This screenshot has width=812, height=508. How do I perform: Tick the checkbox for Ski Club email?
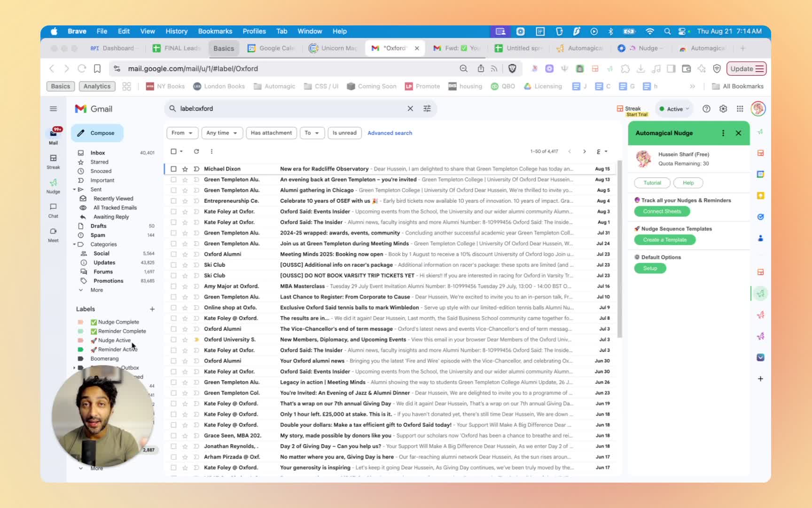pos(174,265)
